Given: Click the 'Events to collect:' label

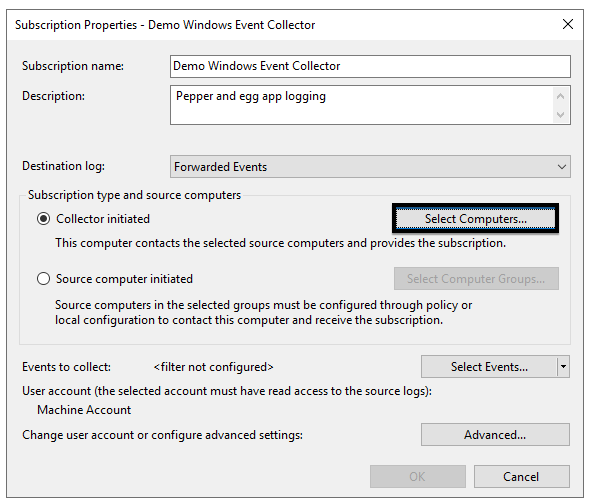Looking at the screenshot, I should tap(67, 367).
